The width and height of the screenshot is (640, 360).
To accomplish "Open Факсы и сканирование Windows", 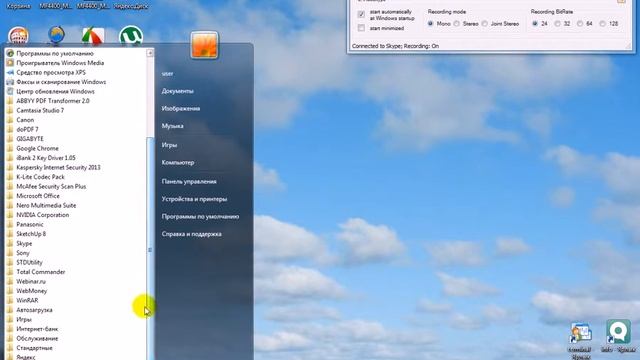I will pyautogui.click(x=56, y=82).
